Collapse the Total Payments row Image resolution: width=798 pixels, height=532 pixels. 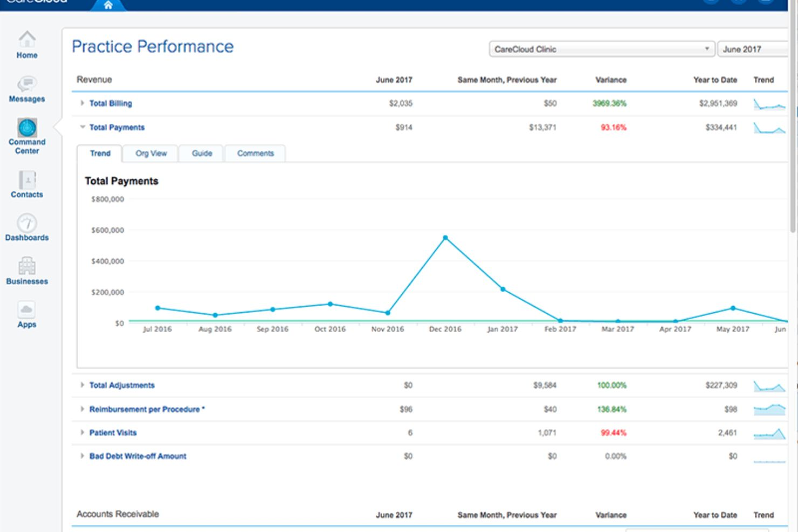[82, 127]
